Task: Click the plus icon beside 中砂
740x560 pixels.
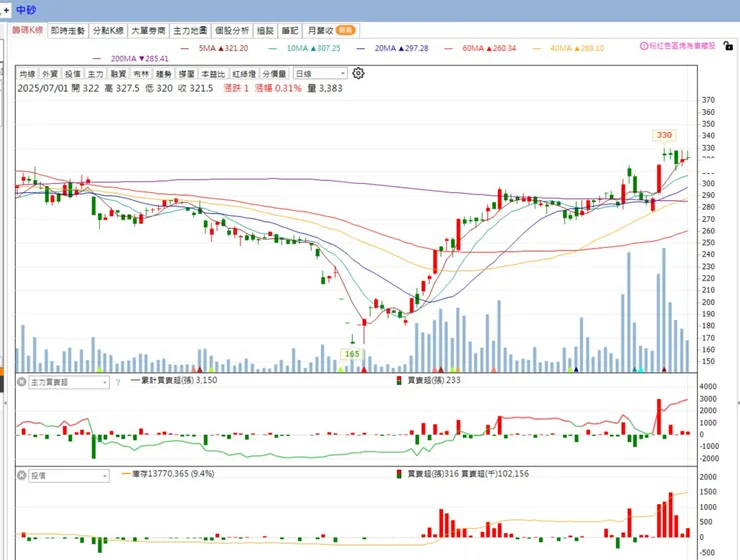Action: point(7,10)
